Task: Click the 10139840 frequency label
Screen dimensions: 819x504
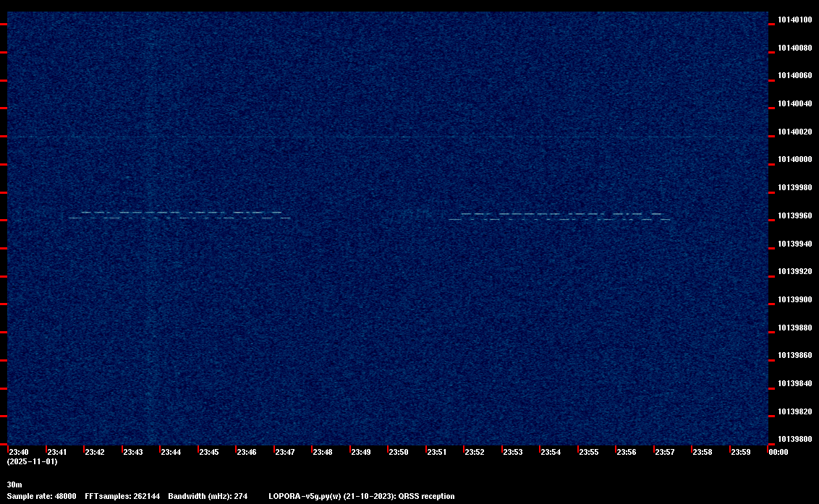Action: [x=795, y=384]
